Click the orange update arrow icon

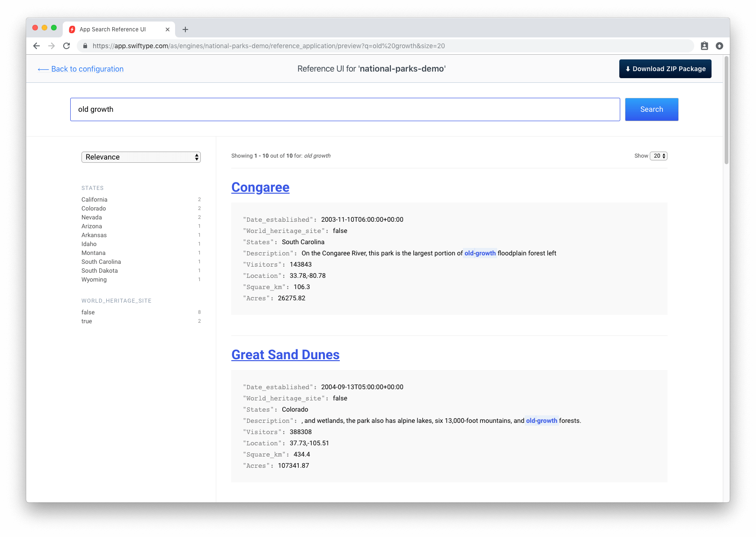tap(719, 46)
